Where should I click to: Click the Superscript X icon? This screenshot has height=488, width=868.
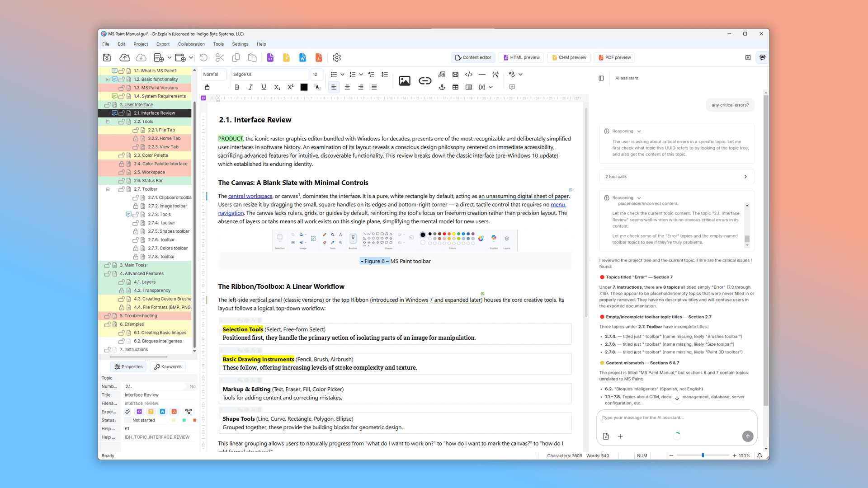pos(290,87)
